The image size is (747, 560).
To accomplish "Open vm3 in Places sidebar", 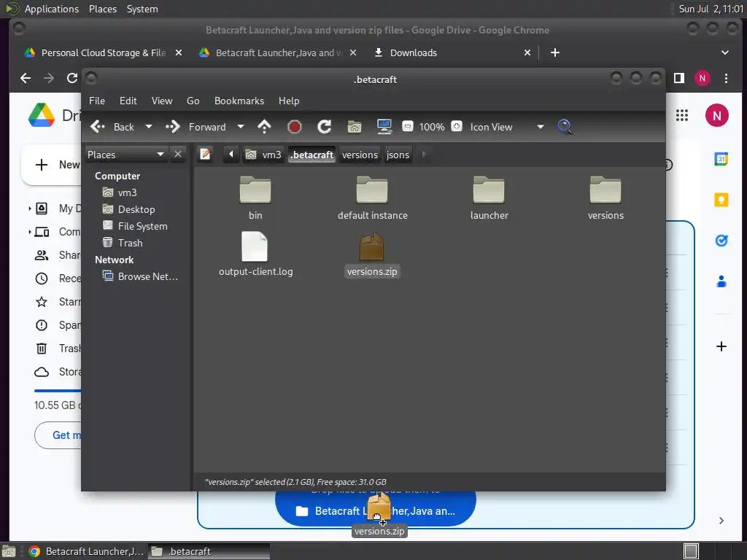I will click(x=127, y=192).
